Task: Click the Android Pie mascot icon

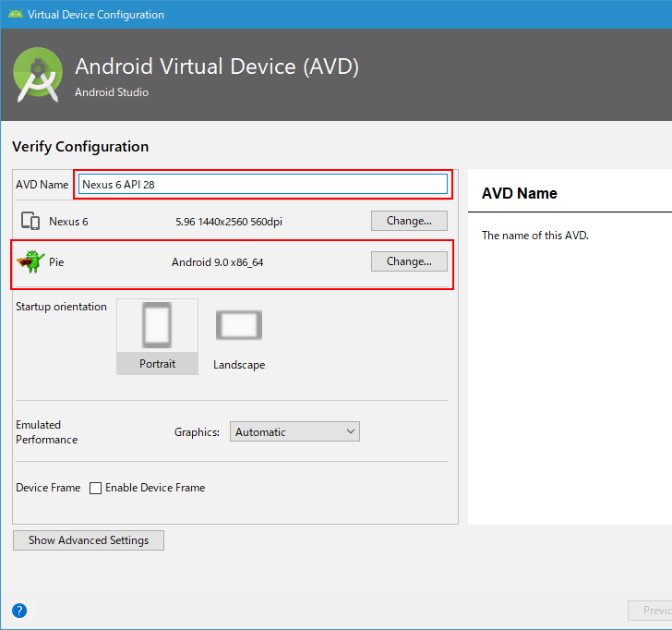Action: coord(30,261)
